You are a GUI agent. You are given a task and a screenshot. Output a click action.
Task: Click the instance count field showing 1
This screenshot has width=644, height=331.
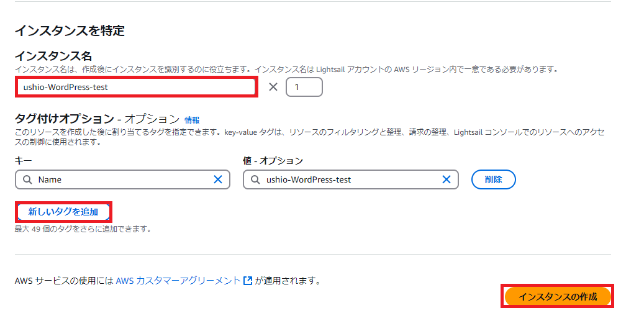point(304,87)
